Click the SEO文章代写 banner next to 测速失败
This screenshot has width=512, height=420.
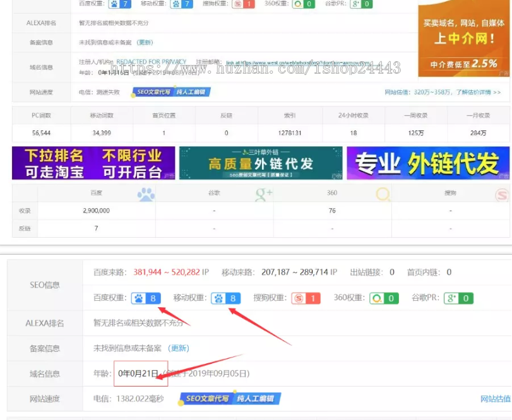pyautogui.click(x=172, y=92)
